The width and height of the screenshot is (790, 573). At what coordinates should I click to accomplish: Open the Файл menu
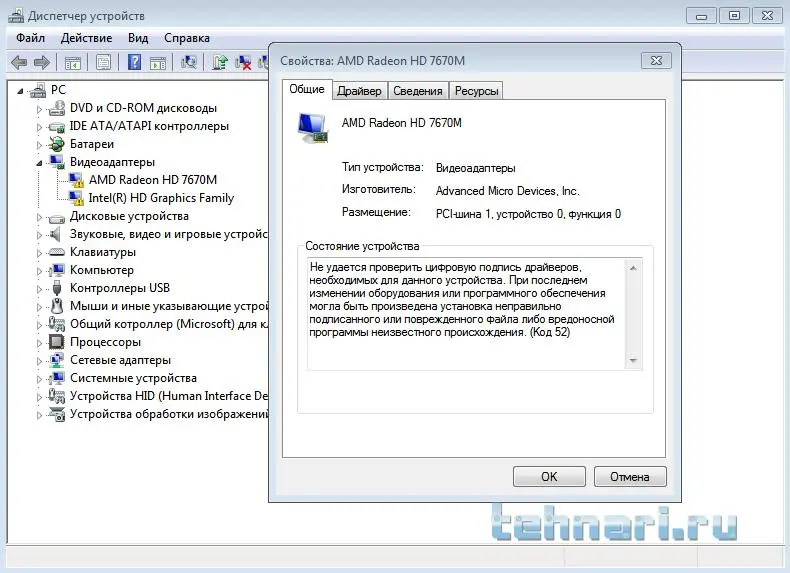pos(30,38)
